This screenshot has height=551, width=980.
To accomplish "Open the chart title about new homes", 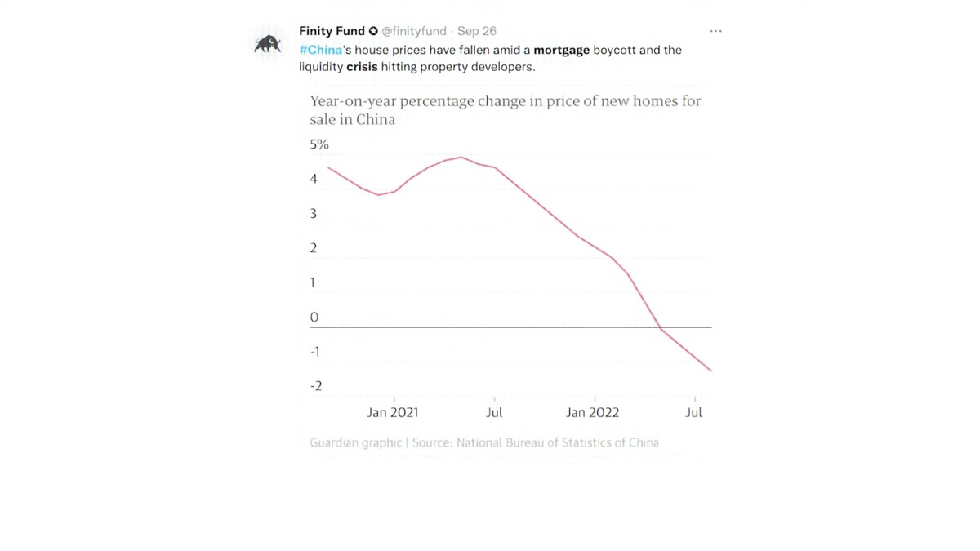I will click(x=506, y=110).
